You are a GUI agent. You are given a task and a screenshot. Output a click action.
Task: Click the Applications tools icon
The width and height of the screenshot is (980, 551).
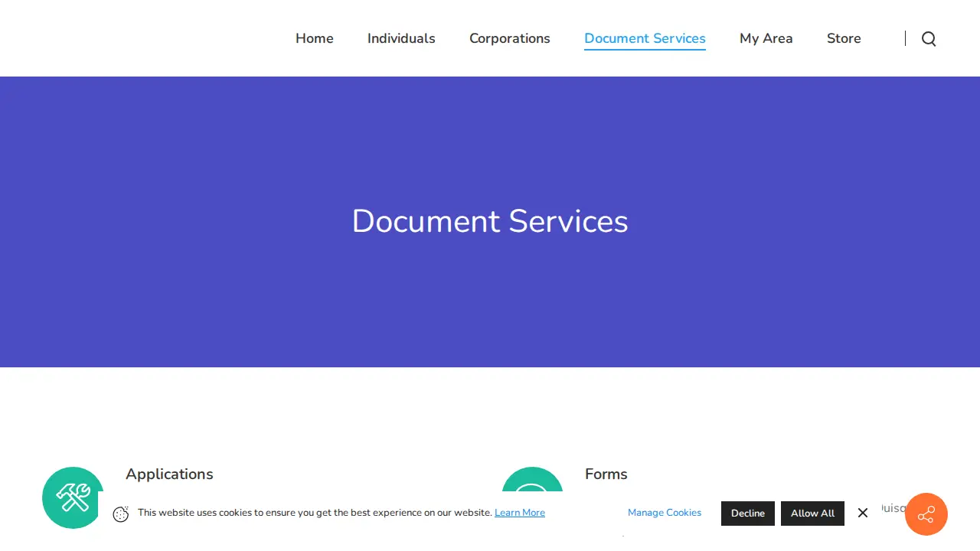pos(73,497)
